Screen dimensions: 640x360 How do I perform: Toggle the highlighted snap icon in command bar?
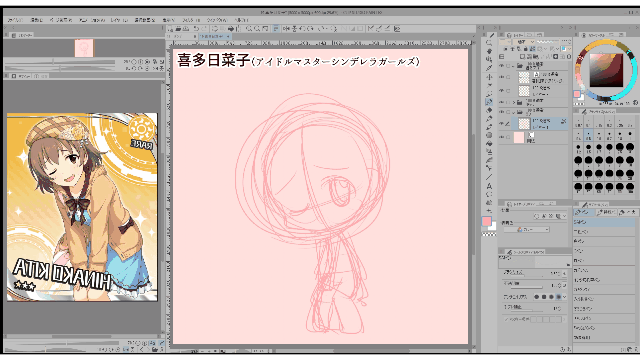coord(276,29)
